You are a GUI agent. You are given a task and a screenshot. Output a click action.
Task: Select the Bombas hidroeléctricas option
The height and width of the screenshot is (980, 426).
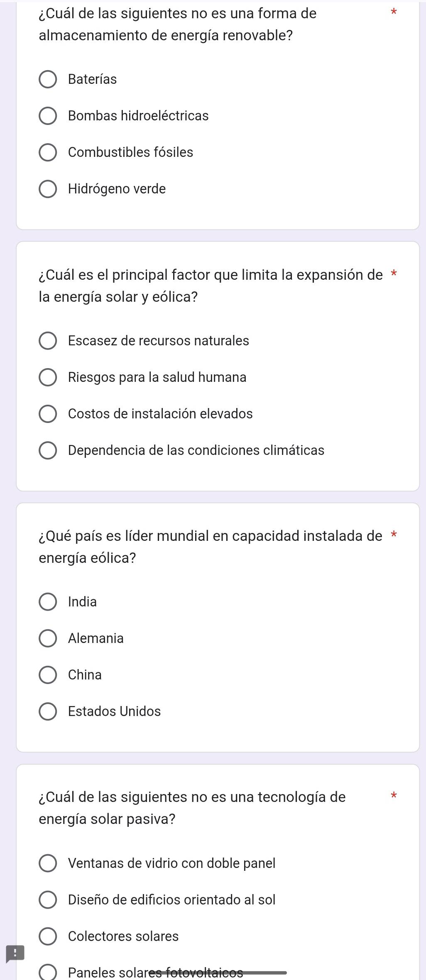(x=49, y=116)
